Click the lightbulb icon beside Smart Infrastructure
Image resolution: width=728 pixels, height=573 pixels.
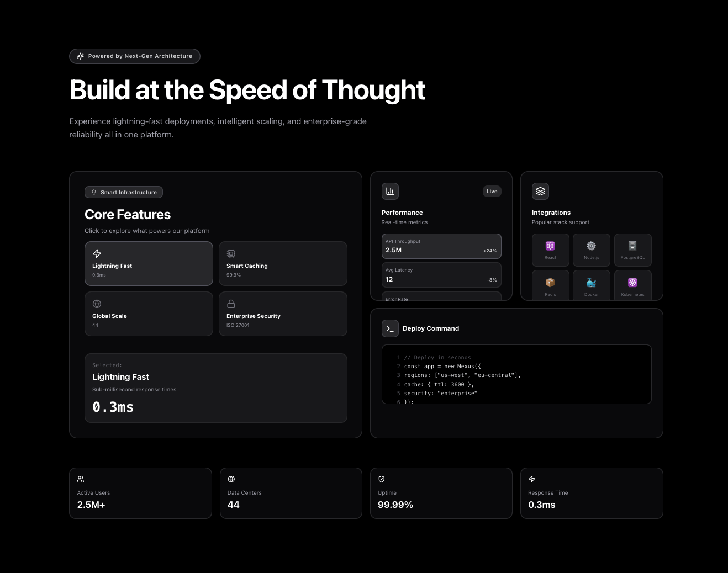(x=94, y=193)
